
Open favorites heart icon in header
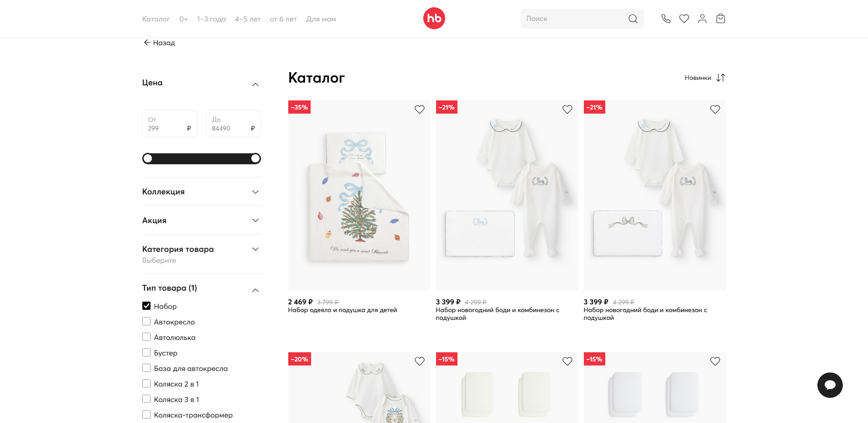[684, 19]
